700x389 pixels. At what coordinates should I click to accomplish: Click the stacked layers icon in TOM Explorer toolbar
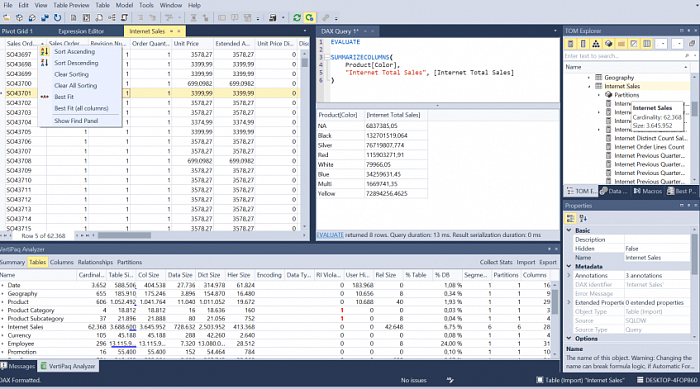[x=692, y=44]
